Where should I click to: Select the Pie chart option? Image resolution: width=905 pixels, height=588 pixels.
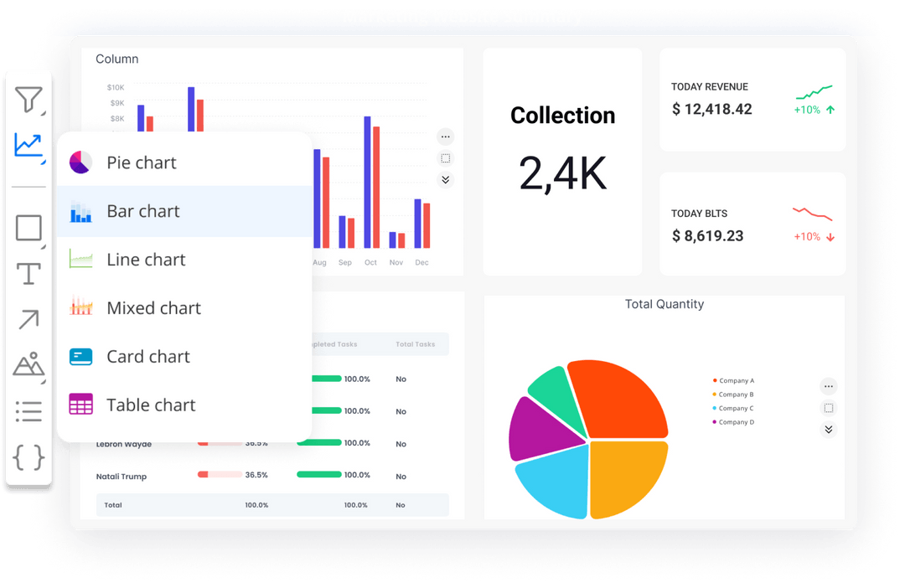coord(142,162)
